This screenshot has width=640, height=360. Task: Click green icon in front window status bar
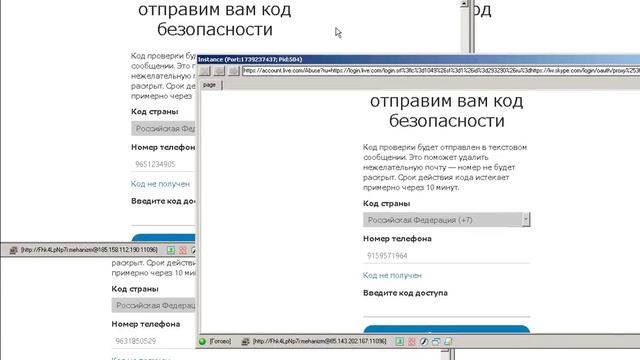399,341
